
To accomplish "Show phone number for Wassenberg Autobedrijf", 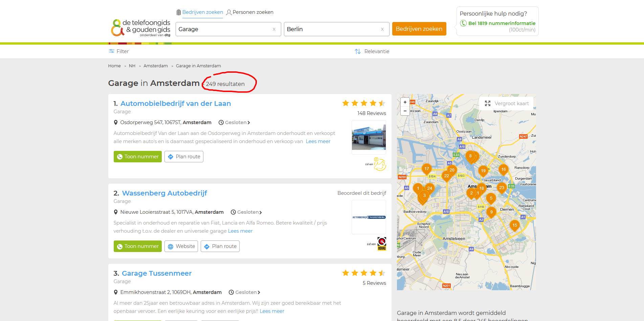I will (x=138, y=246).
